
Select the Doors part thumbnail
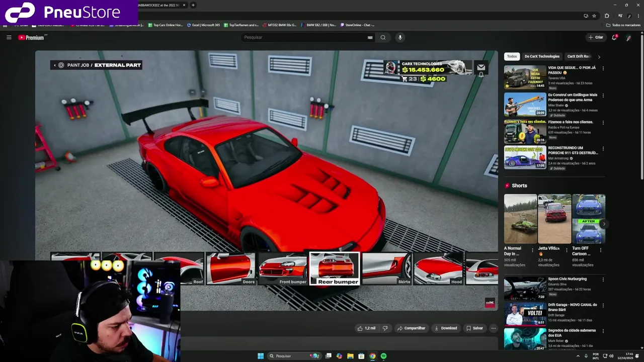click(x=231, y=269)
